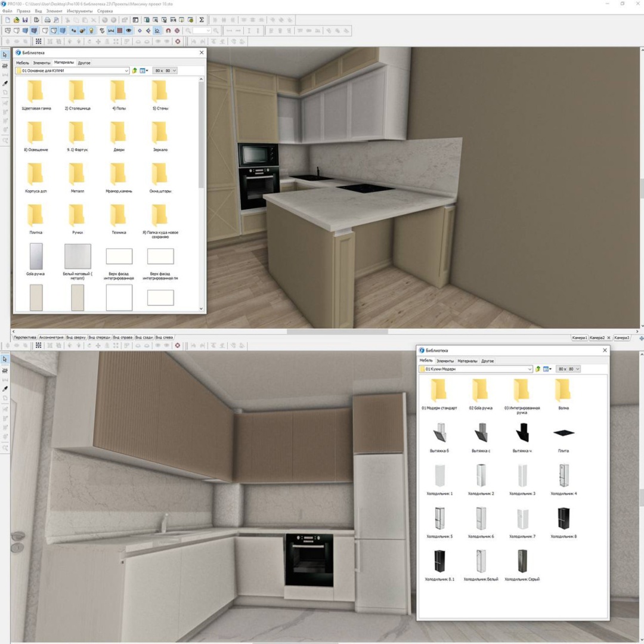This screenshot has width=644, height=644.
Task: Click the Sigma price calculation icon
Action: (x=202, y=20)
